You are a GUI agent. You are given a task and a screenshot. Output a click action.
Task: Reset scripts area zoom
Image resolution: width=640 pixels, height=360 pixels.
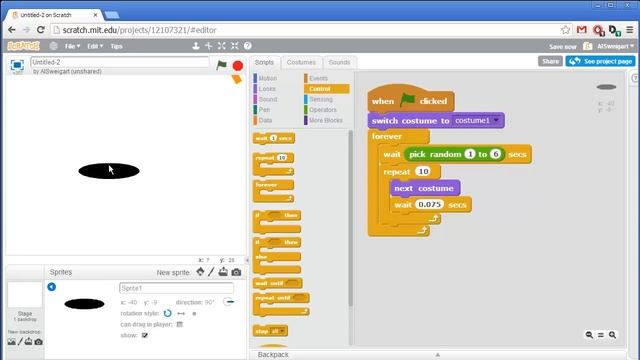coord(601,335)
